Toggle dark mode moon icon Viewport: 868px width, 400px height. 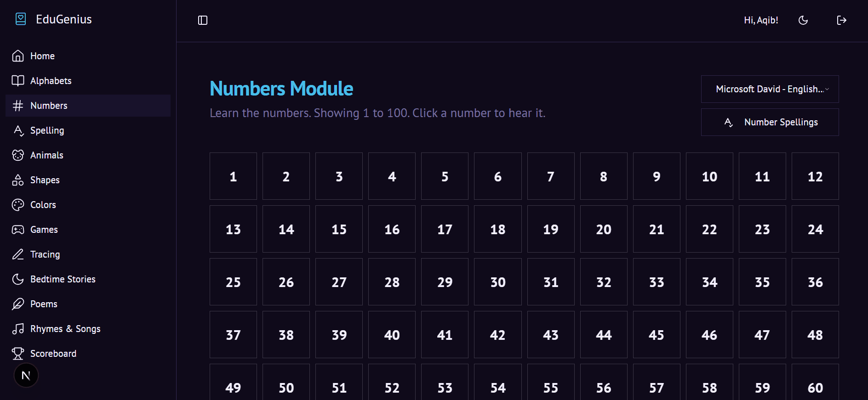pos(803,20)
